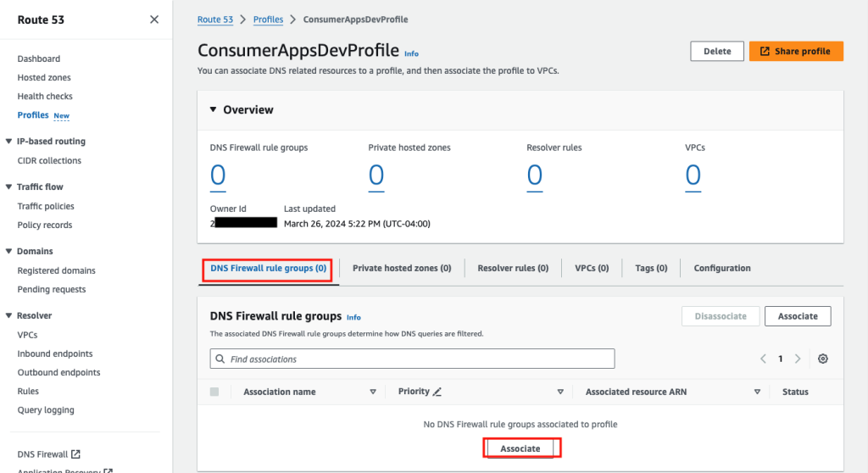Switch to the Private hosted zones (0) tab

402,268
